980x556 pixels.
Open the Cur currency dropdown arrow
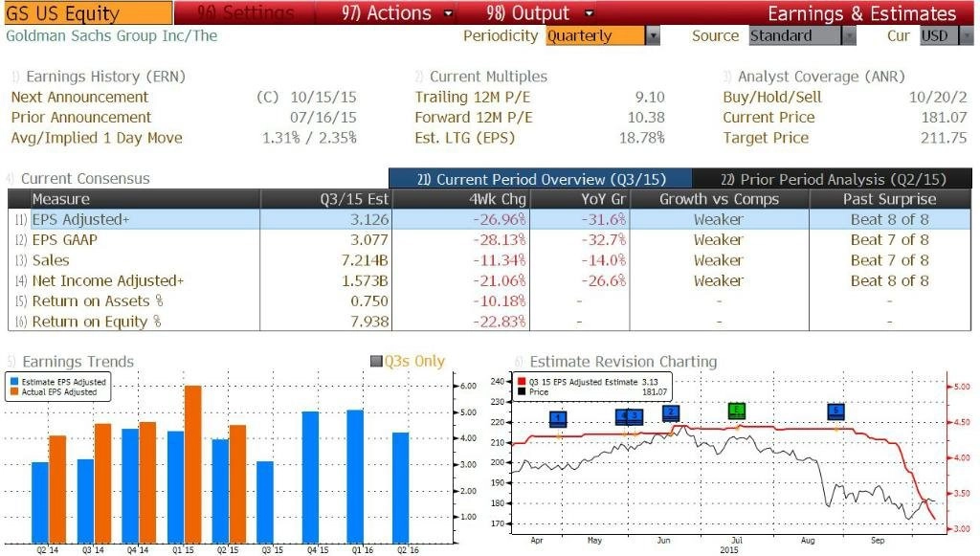tap(967, 35)
